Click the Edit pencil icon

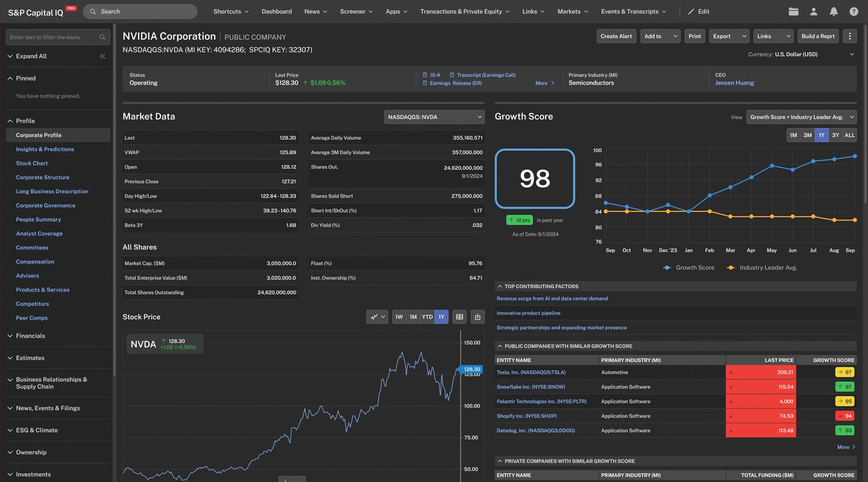pyautogui.click(x=691, y=11)
